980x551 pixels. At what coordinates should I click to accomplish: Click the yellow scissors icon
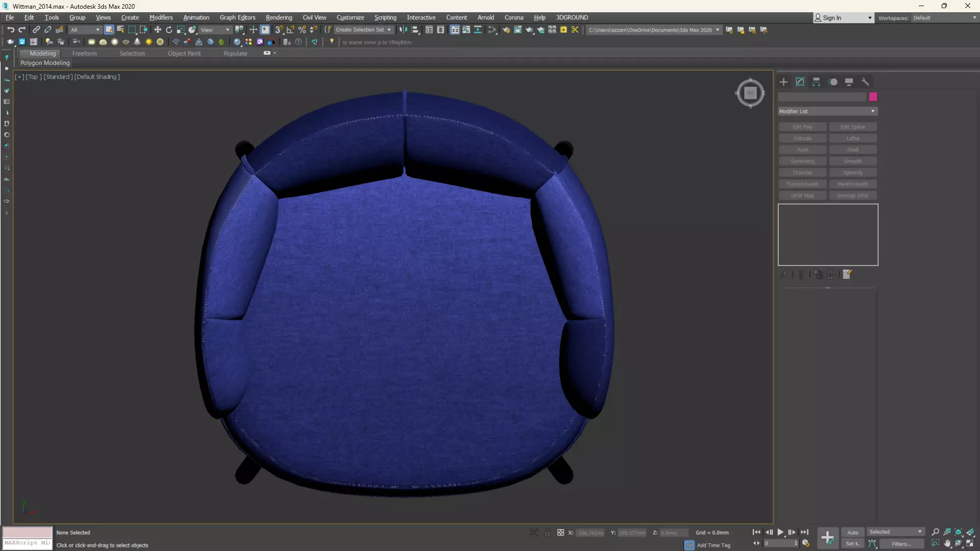(x=575, y=30)
